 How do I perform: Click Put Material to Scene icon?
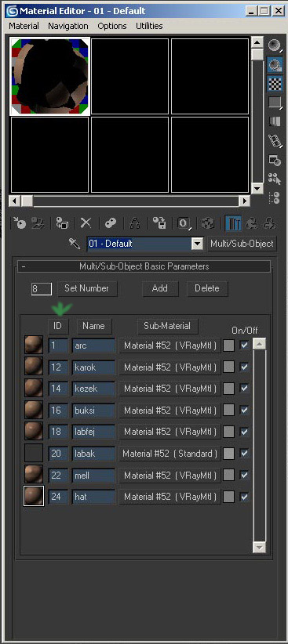[38, 223]
